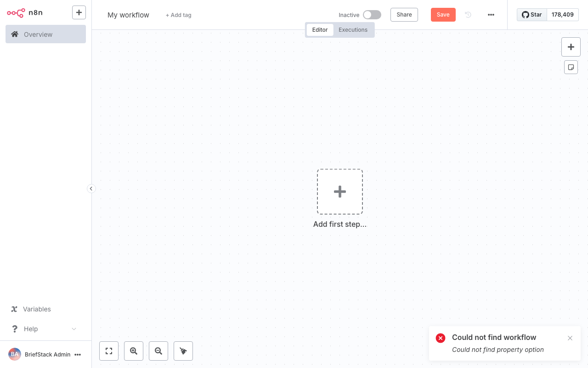
Task: Select the zoom out magnifier icon
Action: [x=158, y=351]
